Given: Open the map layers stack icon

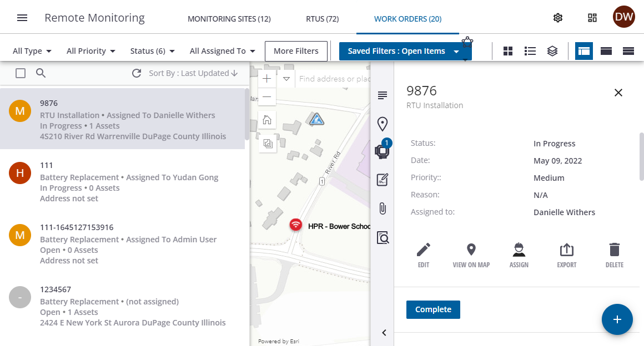Looking at the screenshot, I should [x=552, y=51].
